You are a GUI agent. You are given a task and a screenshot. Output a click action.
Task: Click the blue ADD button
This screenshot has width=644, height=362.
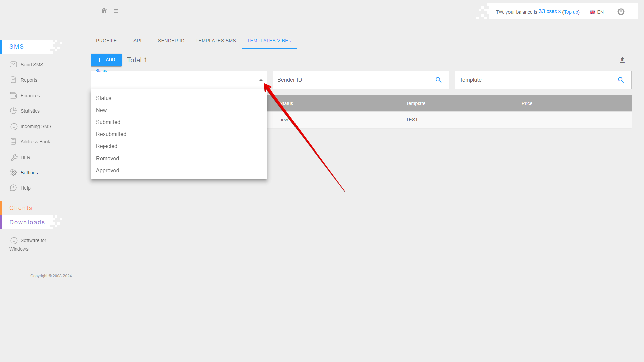[x=106, y=60]
